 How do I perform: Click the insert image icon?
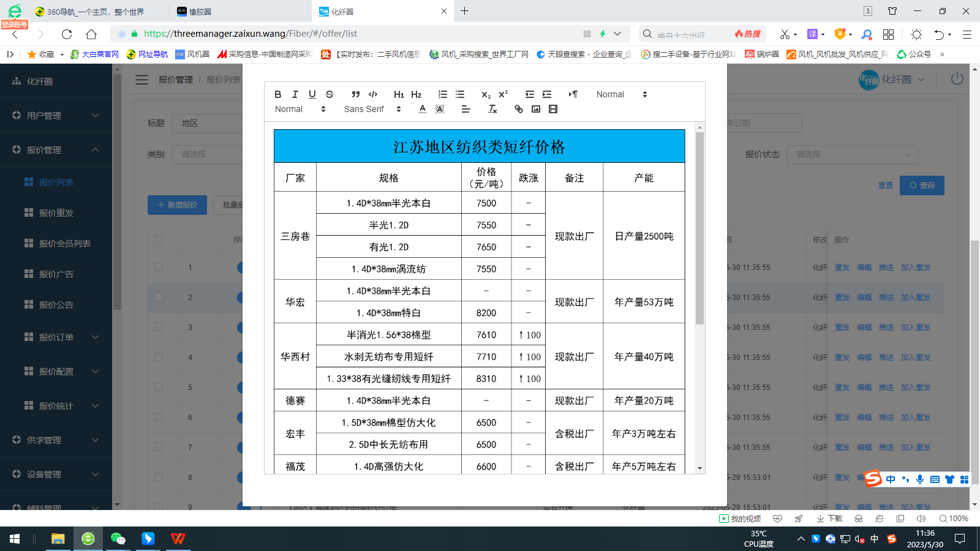click(x=536, y=109)
